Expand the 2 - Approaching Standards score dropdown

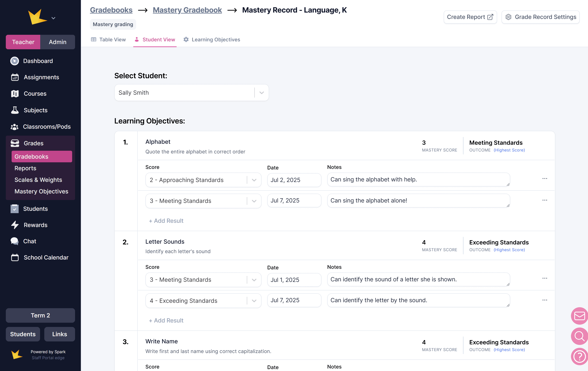pyautogui.click(x=254, y=180)
